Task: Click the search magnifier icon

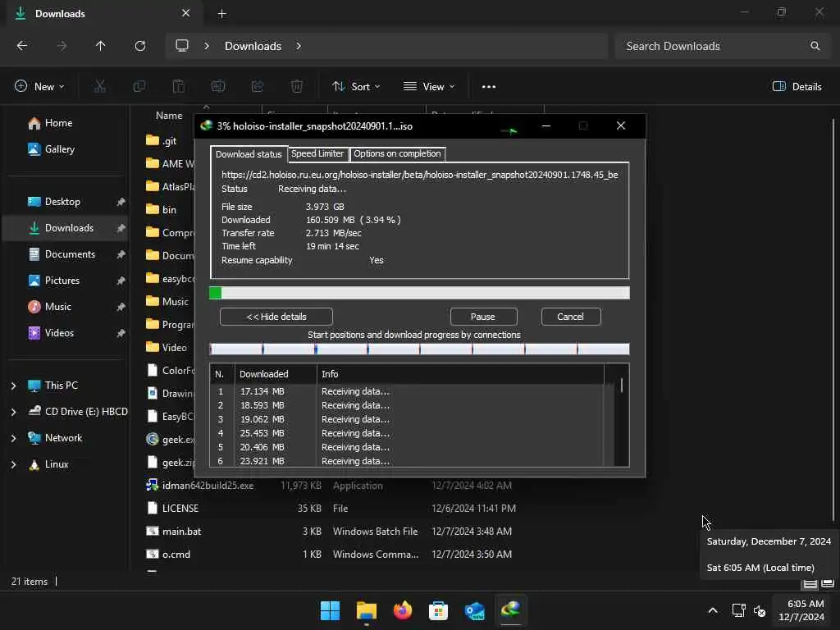Action: [815, 46]
